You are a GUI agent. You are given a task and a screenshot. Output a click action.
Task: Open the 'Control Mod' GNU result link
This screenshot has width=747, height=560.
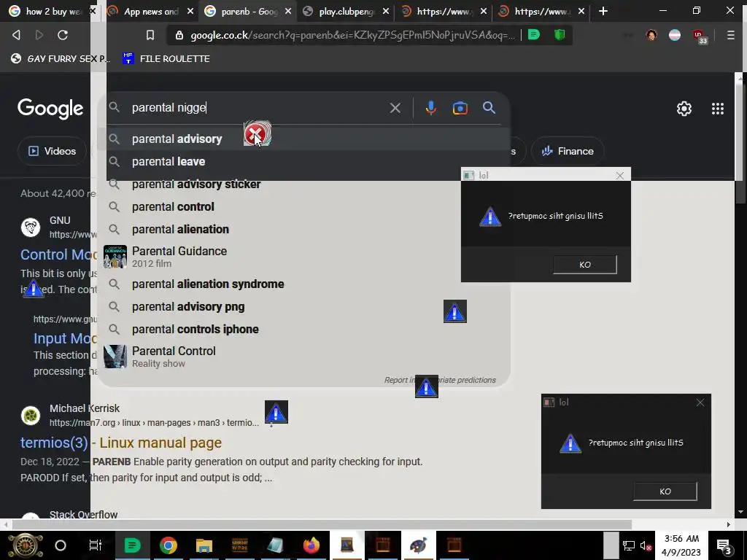[58, 254]
